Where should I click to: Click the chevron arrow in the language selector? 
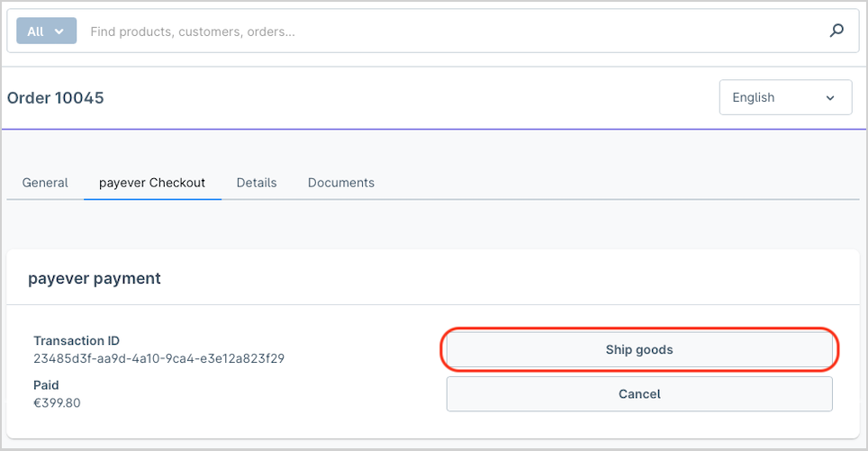pyautogui.click(x=830, y=98)
